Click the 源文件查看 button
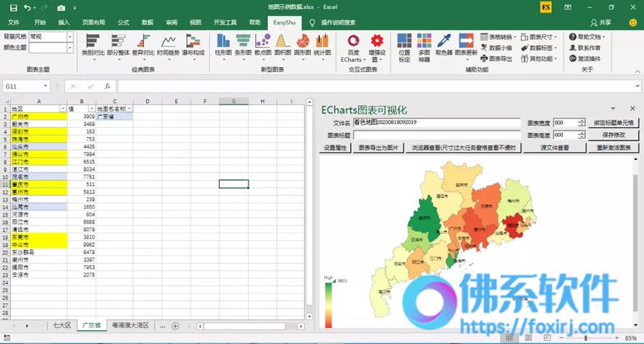The image size is (644, 344). [x=554, y=148]
